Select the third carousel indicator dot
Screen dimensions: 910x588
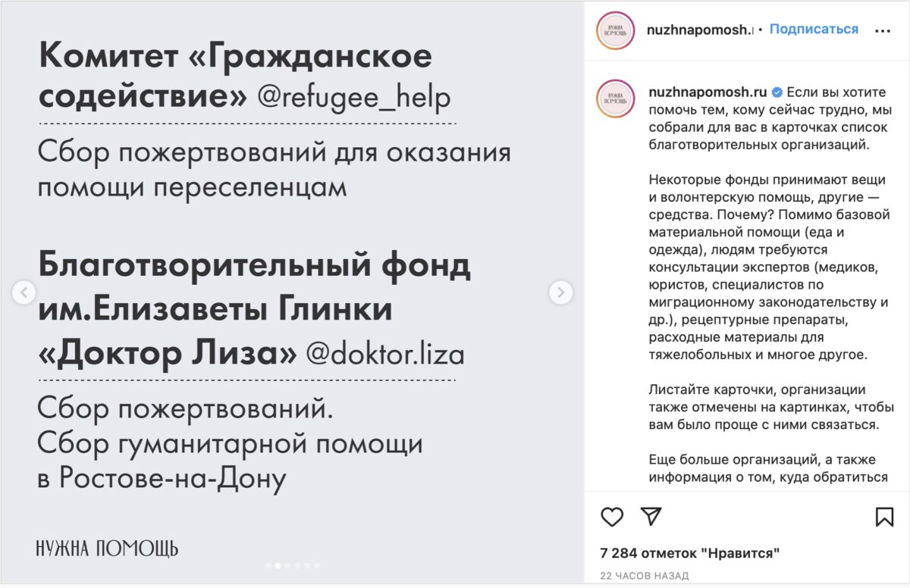(287, 565)
